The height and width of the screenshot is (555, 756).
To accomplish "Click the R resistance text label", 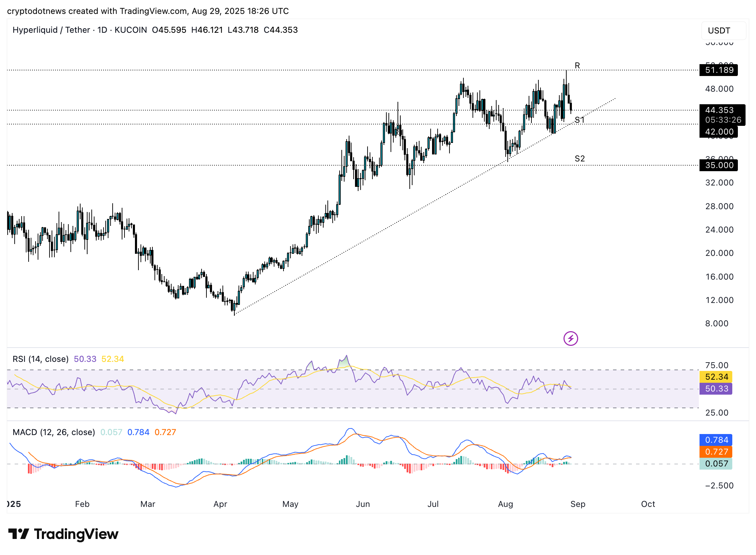I will 577,66.
